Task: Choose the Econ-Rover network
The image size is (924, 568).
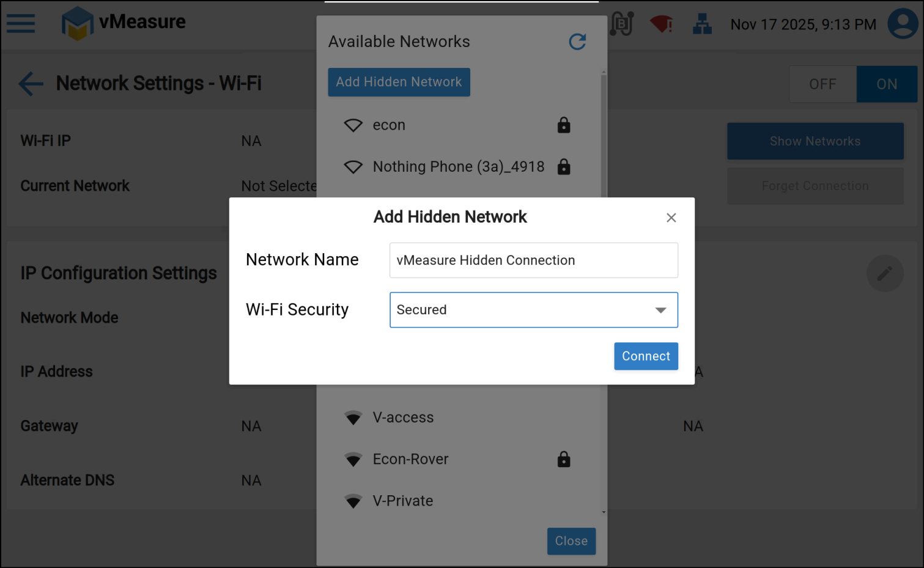Action: tap(410, 459)
